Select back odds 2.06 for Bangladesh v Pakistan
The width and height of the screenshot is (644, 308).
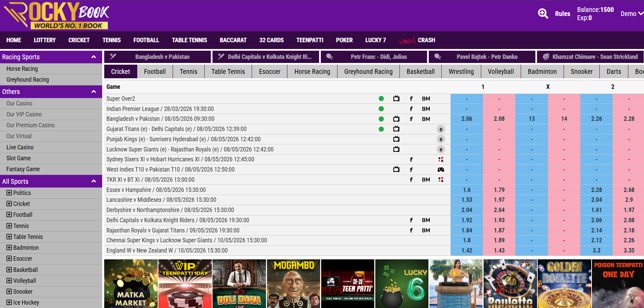pyautogui.click(x=467, y=119)
